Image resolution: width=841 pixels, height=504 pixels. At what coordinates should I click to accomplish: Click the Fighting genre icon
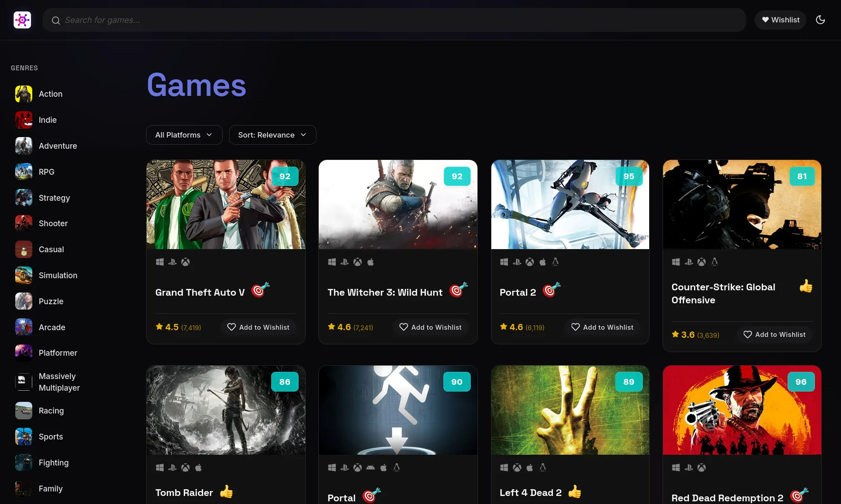(x=24, y=463)
